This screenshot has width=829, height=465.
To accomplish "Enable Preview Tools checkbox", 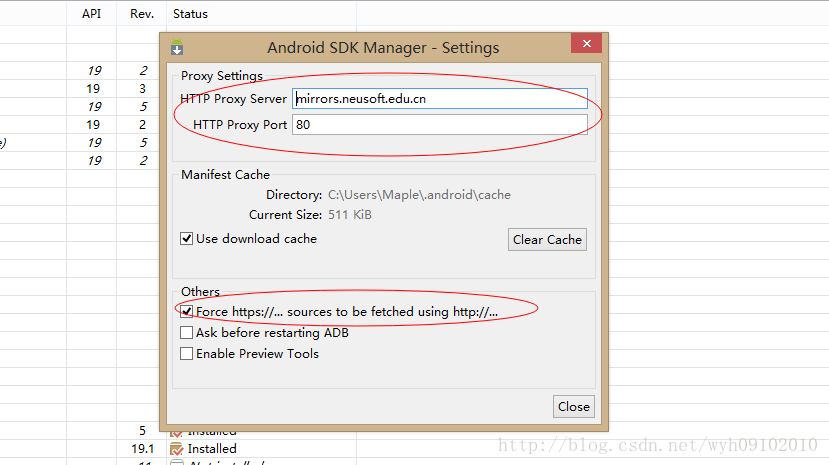I will (x=186, y=354).
